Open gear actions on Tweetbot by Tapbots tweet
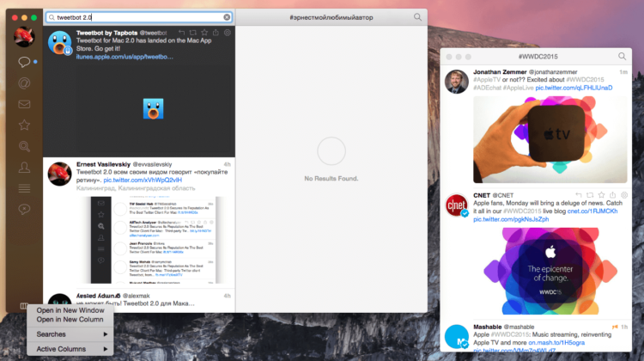Image resolution: width=644 pixels, height=361 pixels. pyautogui.click(x=228, y=33)
